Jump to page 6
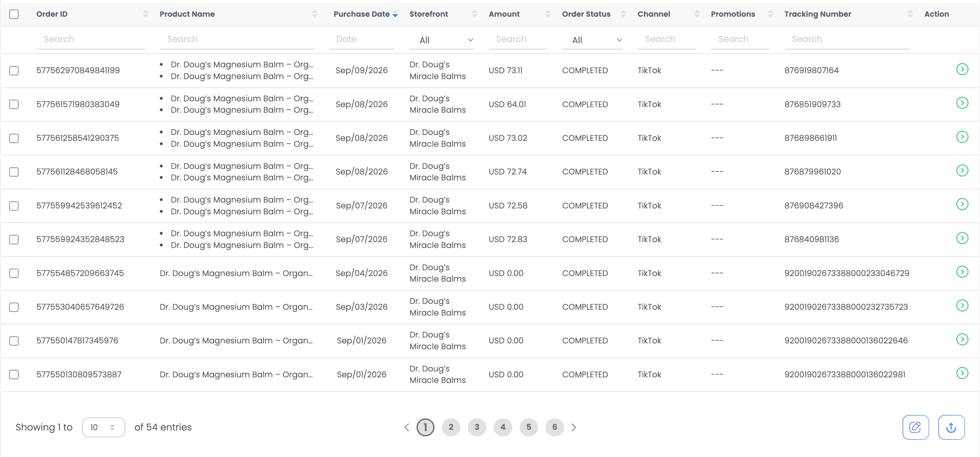 (555, 427)
